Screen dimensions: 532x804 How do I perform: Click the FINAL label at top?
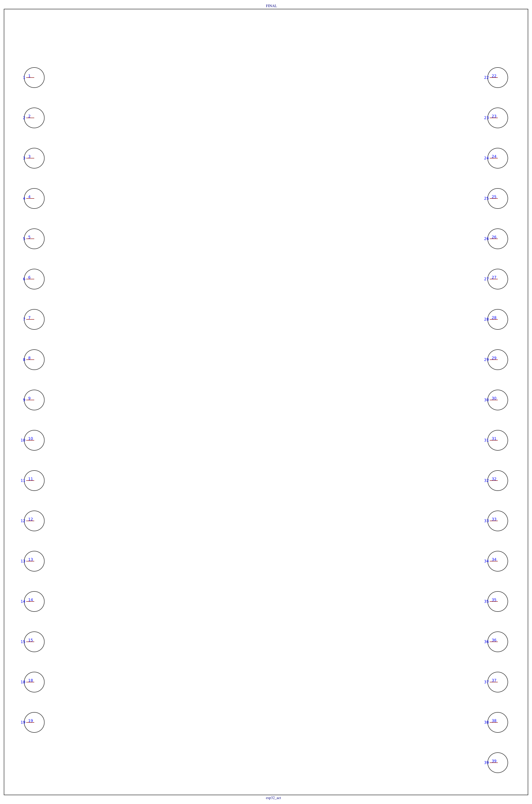pos(271,6)
